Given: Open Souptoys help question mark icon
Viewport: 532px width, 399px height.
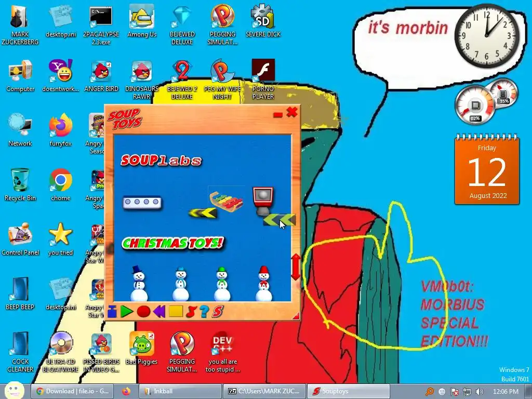Looking at the screenshot, I should coord(204,312).
